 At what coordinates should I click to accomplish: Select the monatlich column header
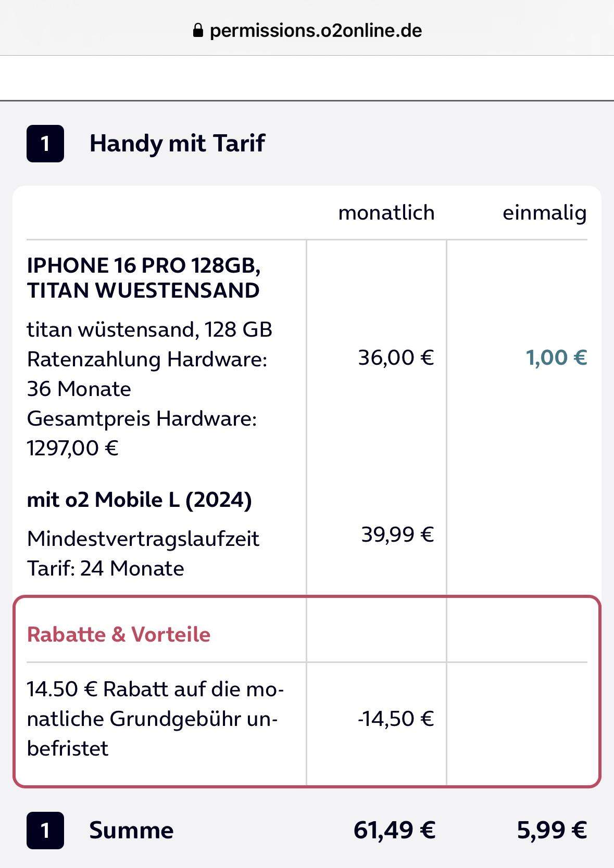386,212
